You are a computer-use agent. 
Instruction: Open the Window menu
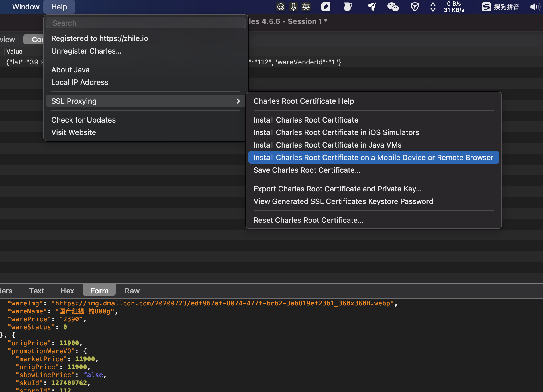26,7
